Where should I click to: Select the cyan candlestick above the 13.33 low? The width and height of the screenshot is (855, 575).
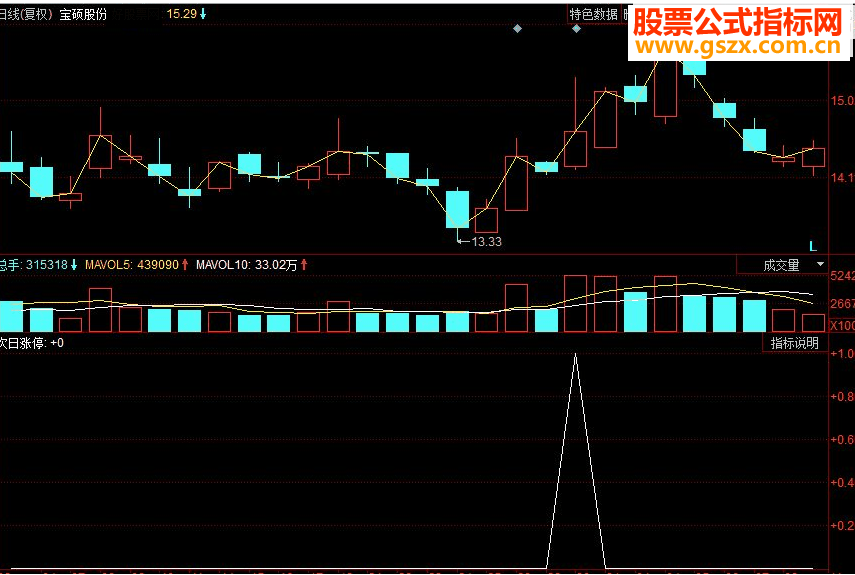[457, 209]
